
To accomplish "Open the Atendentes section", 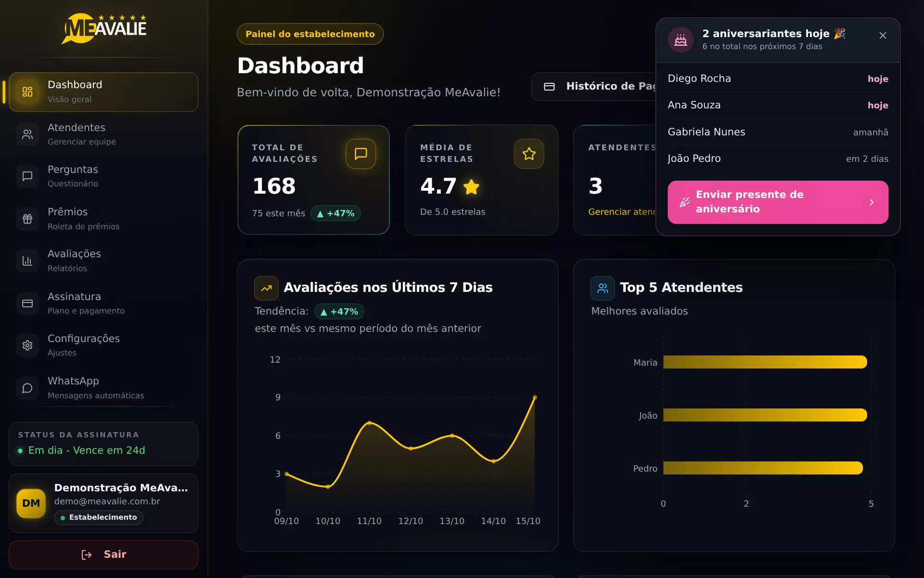I will pos(103,134).
